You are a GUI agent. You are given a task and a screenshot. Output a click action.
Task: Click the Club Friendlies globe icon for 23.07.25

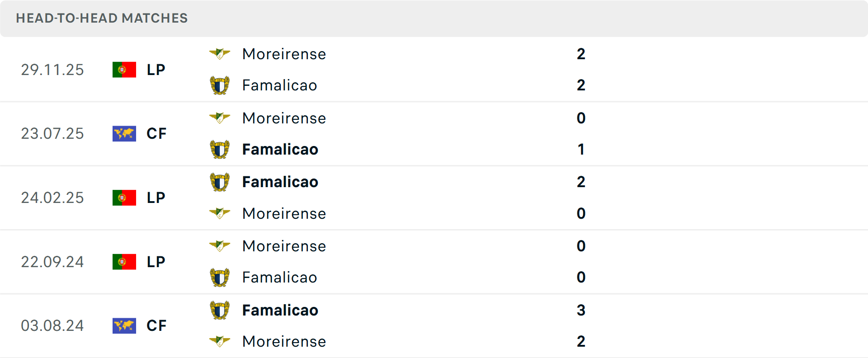click(x=124, y=133)
